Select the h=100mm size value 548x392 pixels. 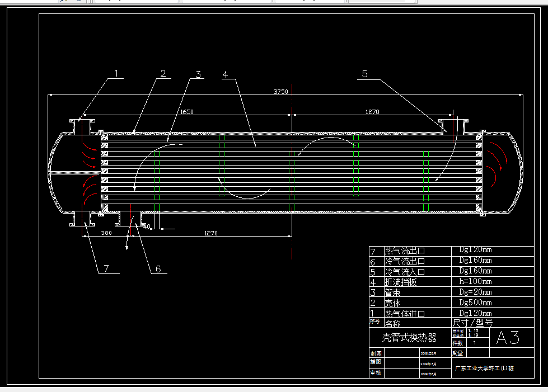pos(475,281)
